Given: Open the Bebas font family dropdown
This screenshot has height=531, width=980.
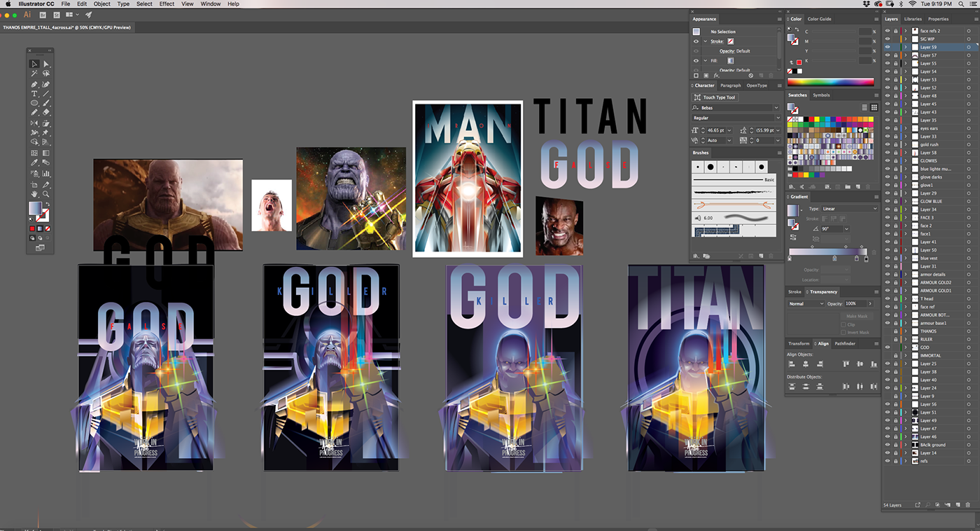Looking at the screenshot, I should click(776, 107).
